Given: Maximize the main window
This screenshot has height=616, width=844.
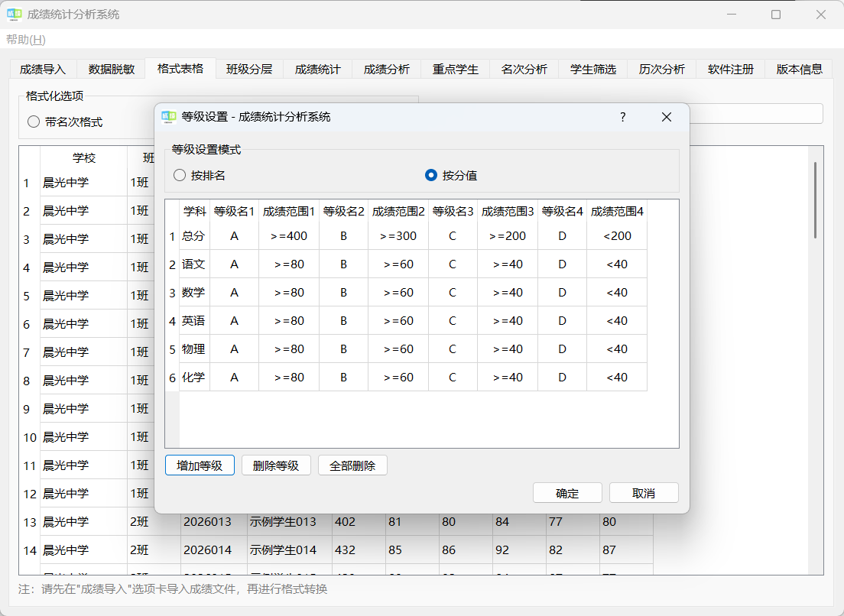Looking at the screenshot, I should click(776, 15).
